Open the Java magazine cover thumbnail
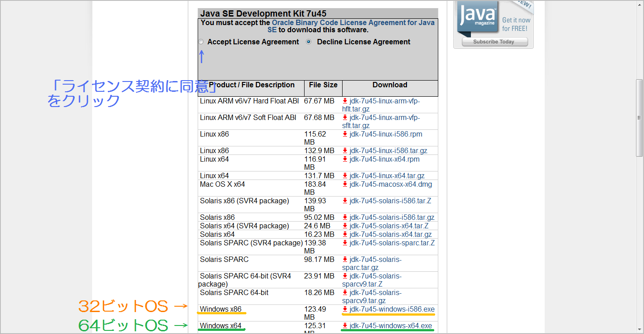The width and height of the screenshot is (644, 334). click(x=478, y=17)
